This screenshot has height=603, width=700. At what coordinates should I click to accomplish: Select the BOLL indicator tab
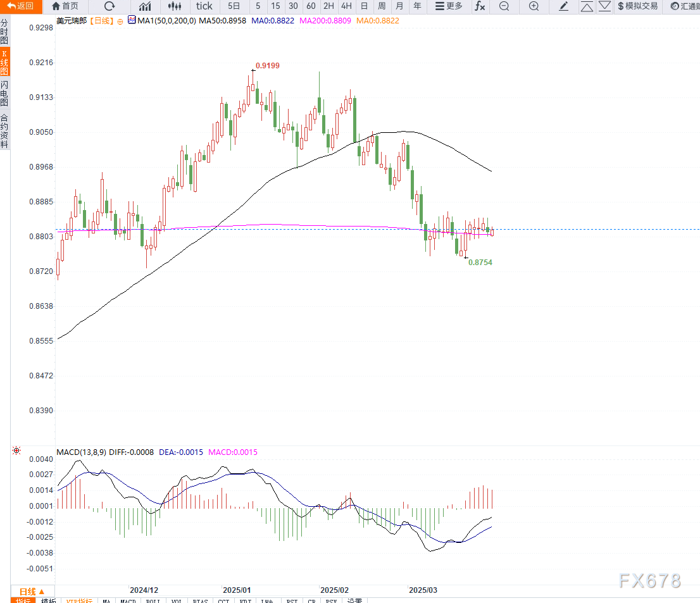tap(153, 600)
